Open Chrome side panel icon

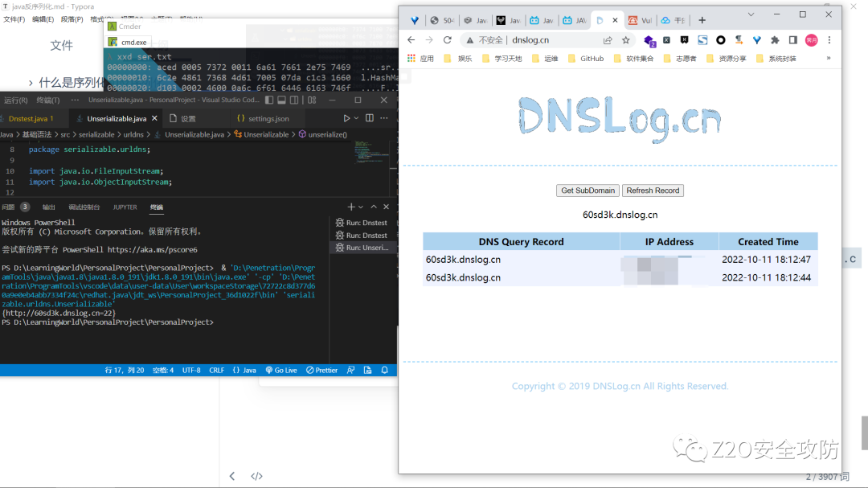coord(792,40)
